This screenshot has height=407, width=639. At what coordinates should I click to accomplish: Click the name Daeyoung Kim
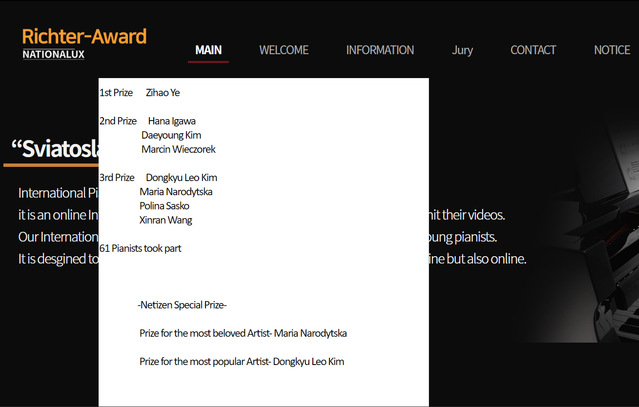tap(171, 135)
